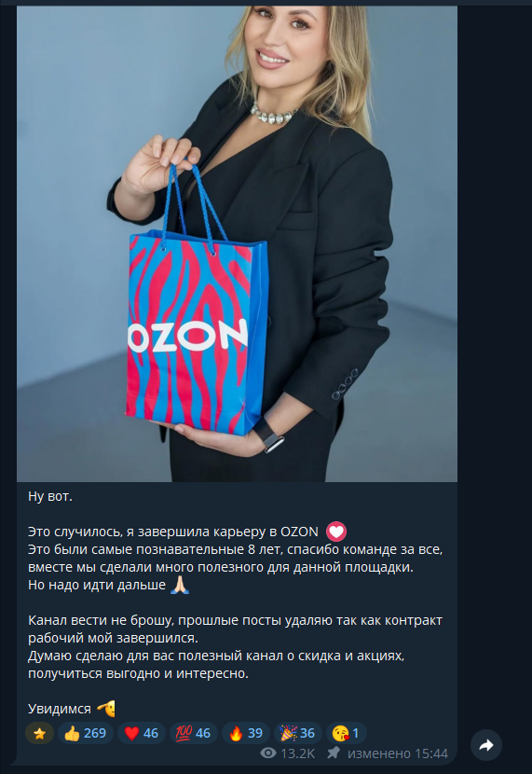
Task: Click the party popper reaction with 36
Action: pos(298,733)
